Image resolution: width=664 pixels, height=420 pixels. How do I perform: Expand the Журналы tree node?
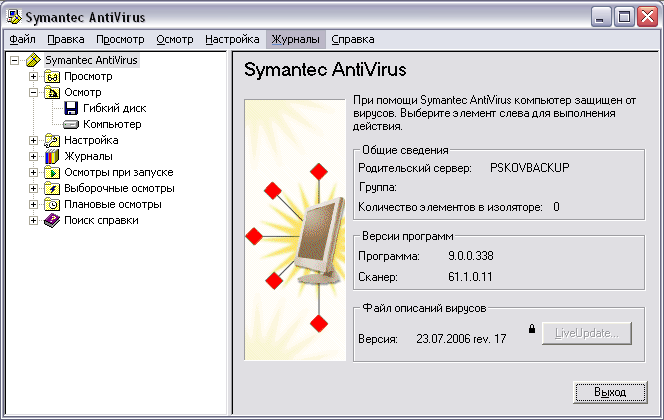point(33,157)
